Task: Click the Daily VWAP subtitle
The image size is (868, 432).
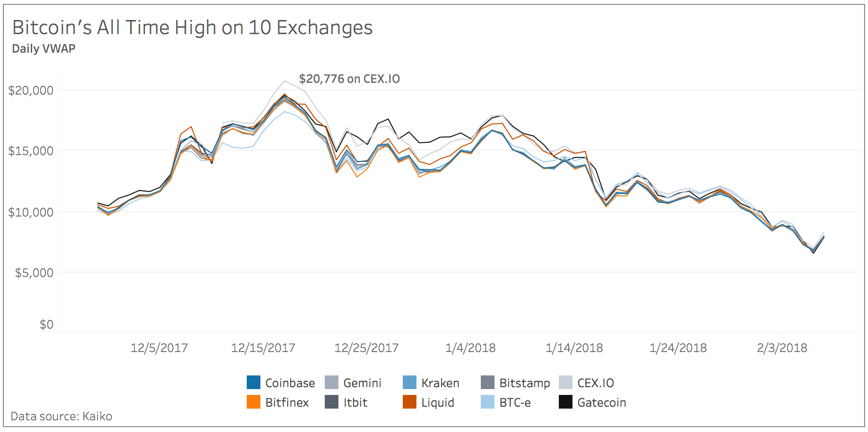Action: [x=43, y=49]
